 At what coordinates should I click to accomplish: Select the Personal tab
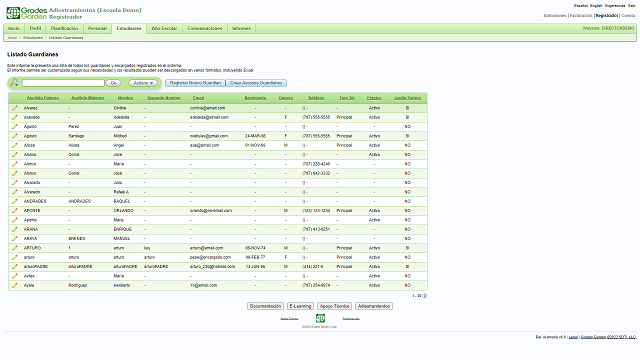[97, 29]
